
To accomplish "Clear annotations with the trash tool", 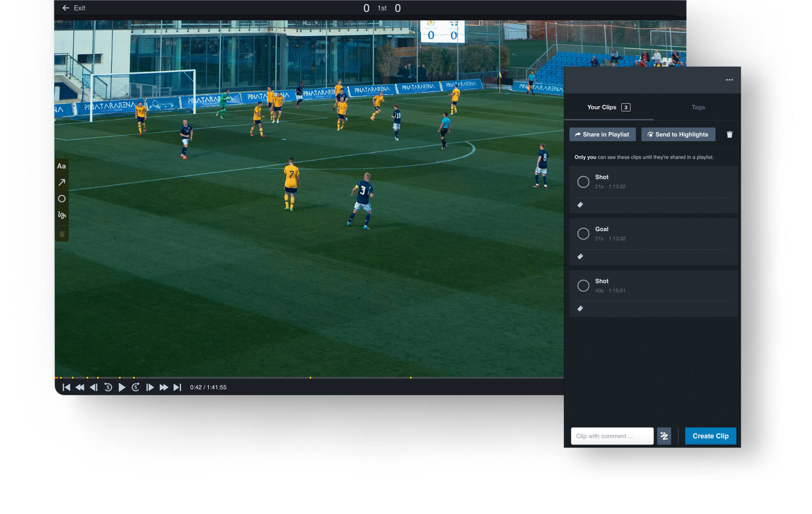I will tap(62, 233).
